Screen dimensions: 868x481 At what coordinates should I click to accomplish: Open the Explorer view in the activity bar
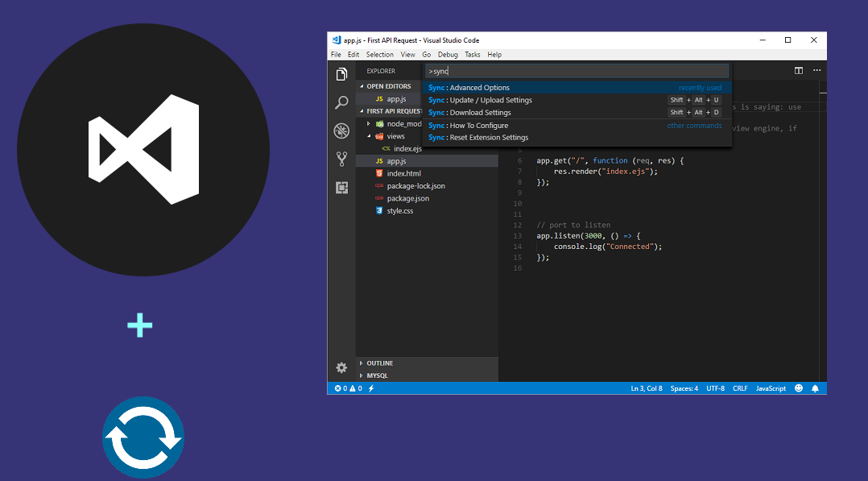[x=341, y=73]
